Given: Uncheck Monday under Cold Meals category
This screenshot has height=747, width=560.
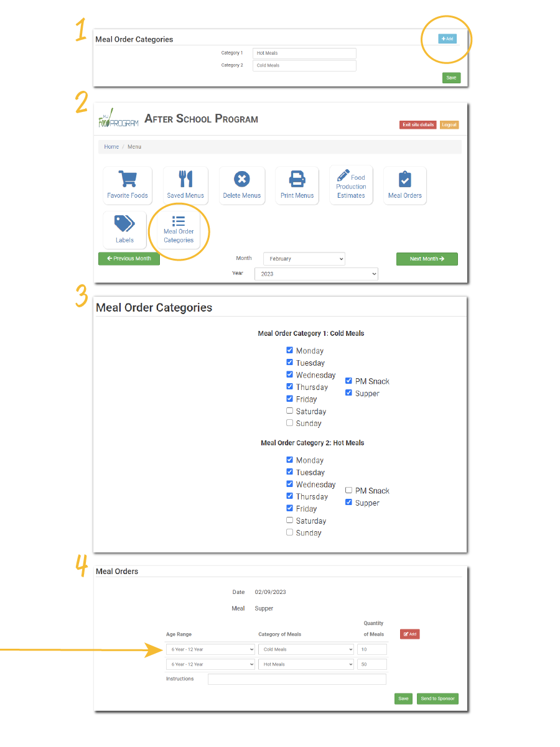Looking at the screenshot, I should (290, 351).
